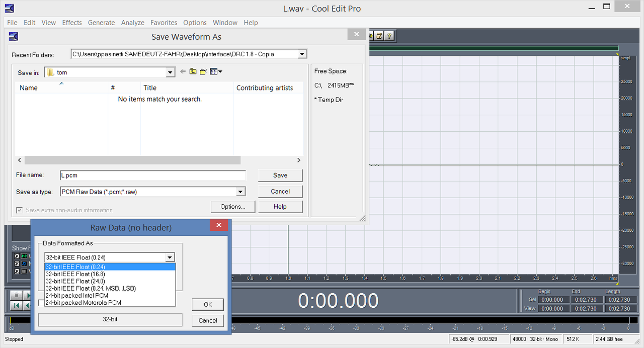Screen dimensions: 644x348
Task: Open the File menu
Action: pyautogui.click(x=12, y=23)
